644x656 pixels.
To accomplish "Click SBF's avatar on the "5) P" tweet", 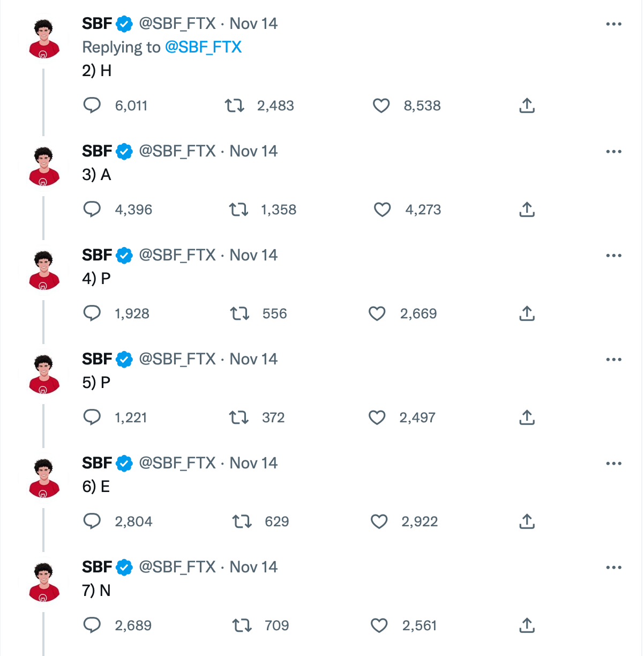I will [44, 375].
